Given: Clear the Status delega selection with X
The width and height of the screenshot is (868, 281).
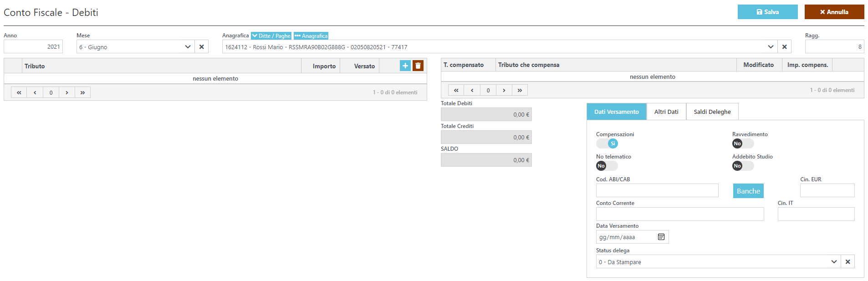Looking at the screenshot, I should (x=848, y=261).
